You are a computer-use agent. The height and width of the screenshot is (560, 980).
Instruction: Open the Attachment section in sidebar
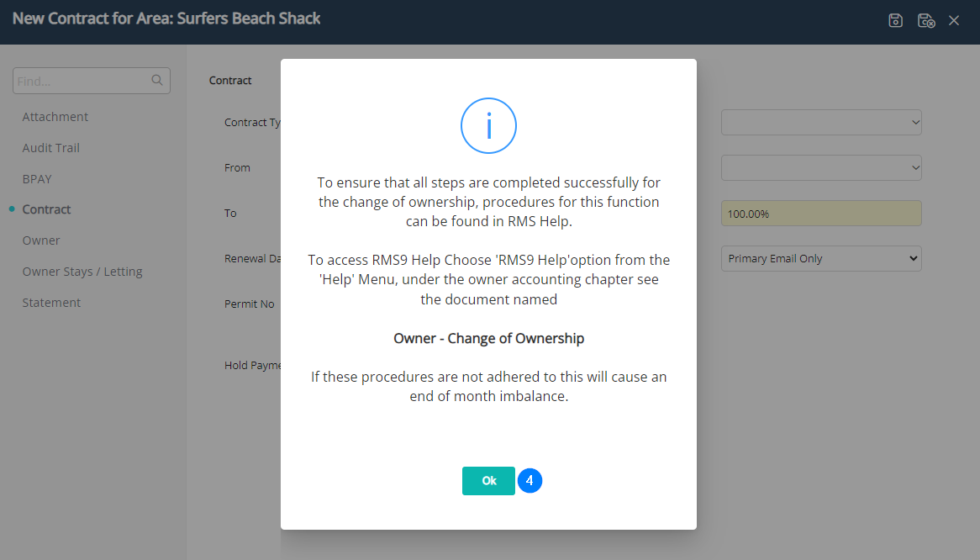click(x=55, y=117)
